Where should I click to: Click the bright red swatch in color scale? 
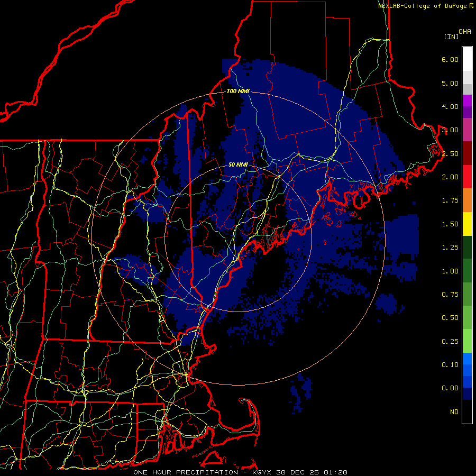click(467, 177)
